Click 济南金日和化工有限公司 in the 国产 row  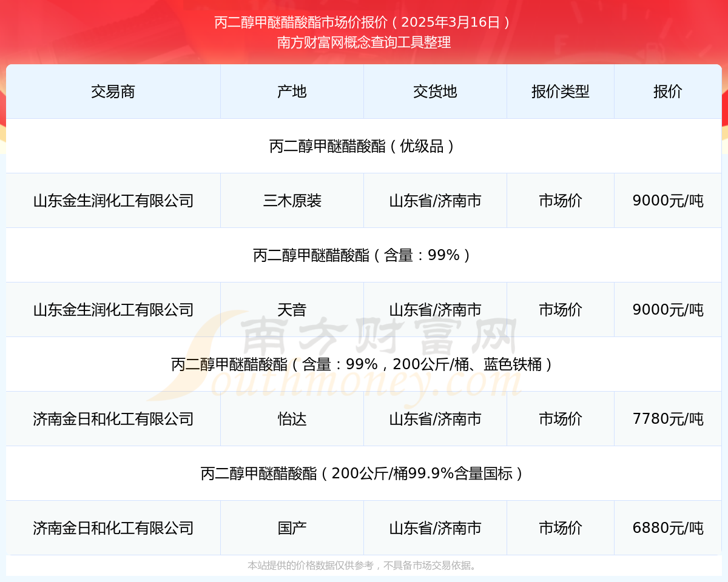113,528
